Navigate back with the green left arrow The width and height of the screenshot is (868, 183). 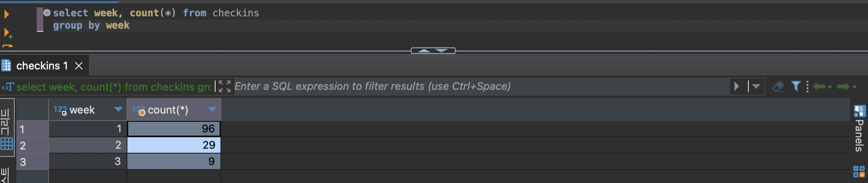(819, 86)
